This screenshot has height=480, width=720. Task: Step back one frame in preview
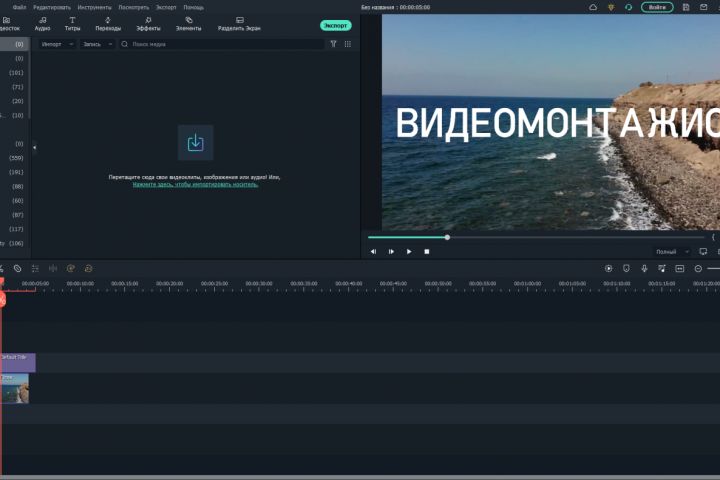pyautogui.click(x=373, y=252)
